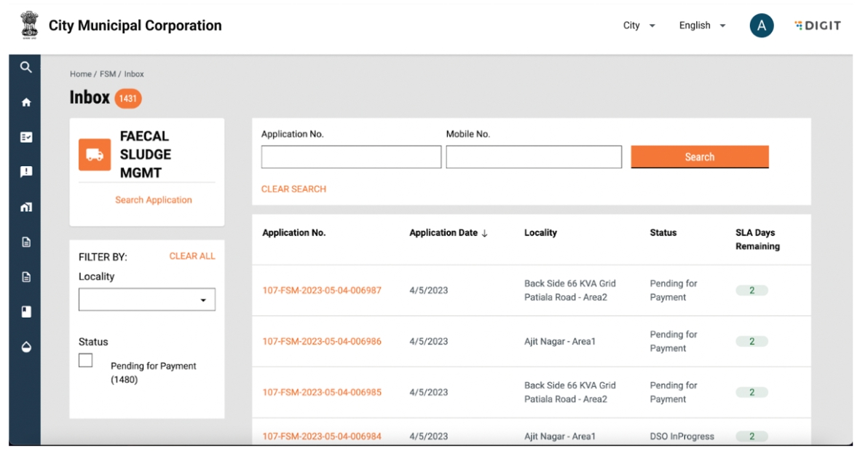The width and height of the screenshot is (868, 451).
Task: Click the building icon in sidebar
Action: coord(26,207)
